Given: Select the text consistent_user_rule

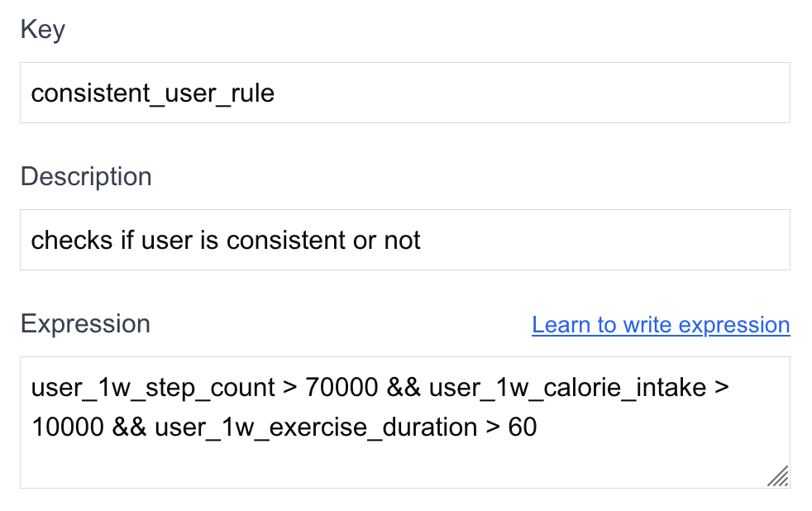Looking at the screenshot, I should point(152,93).
